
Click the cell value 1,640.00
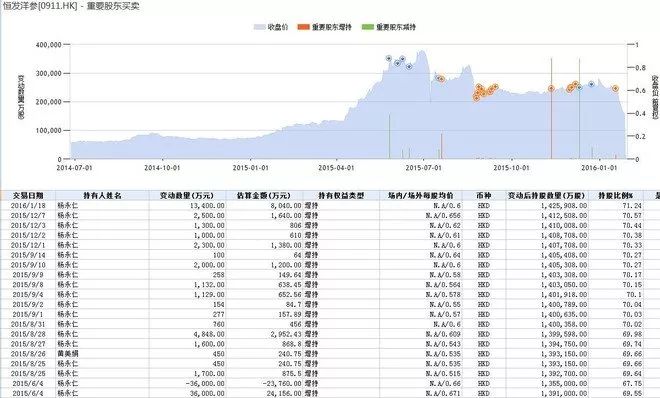(x=287, y=215)
